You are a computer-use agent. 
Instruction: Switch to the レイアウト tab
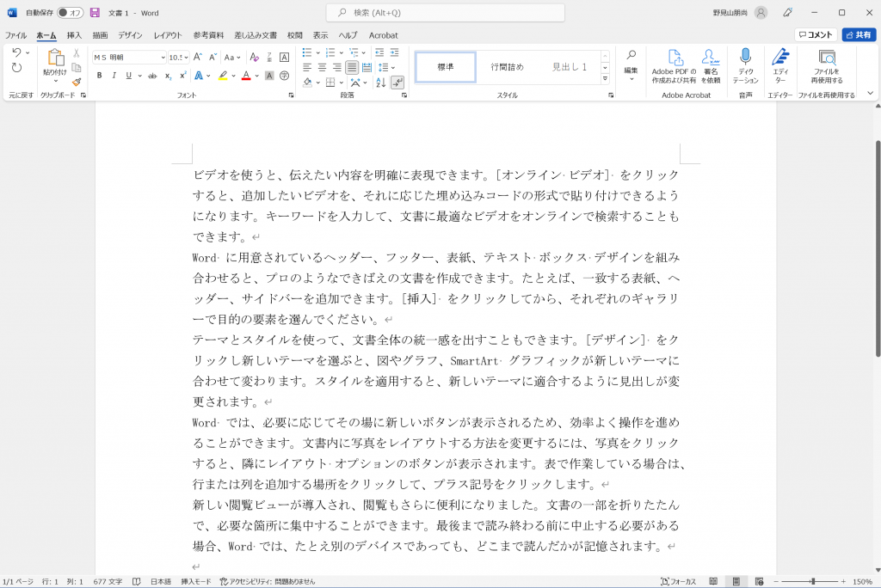[x=168, y=35]
